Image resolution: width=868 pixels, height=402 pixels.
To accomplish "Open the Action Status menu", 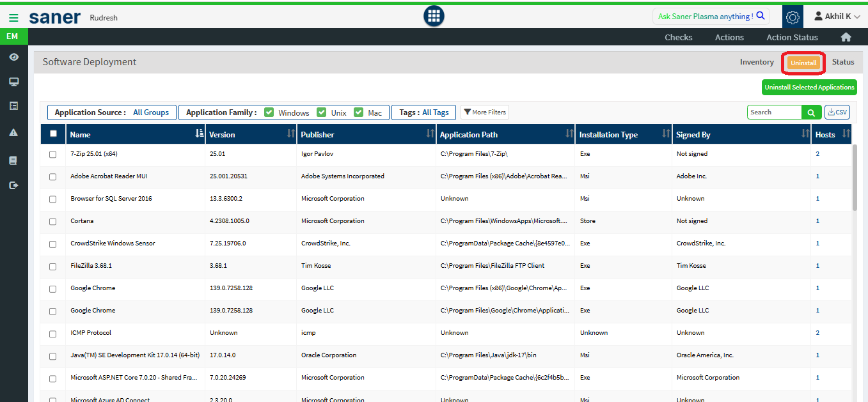I will click(792, 37).
